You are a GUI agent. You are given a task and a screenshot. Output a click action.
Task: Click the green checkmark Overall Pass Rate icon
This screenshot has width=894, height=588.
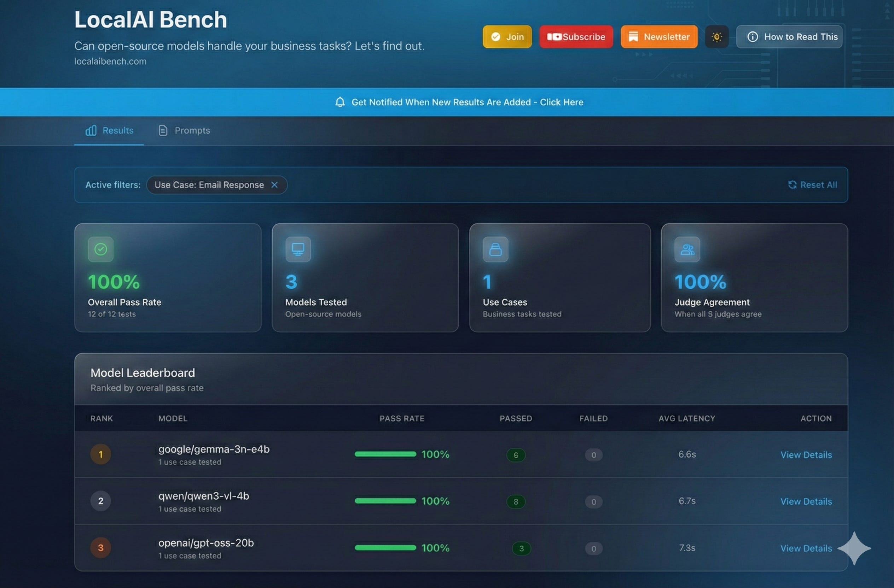(x=101, y=249)
